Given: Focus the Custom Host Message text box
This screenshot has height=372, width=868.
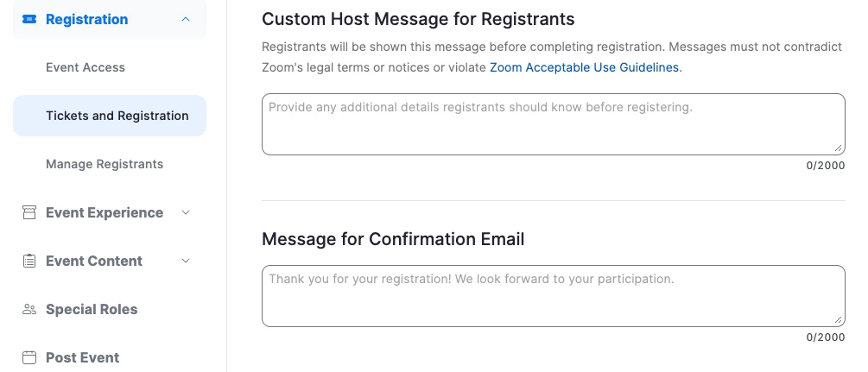Looking at the screenshot, I should coord(553,124).
